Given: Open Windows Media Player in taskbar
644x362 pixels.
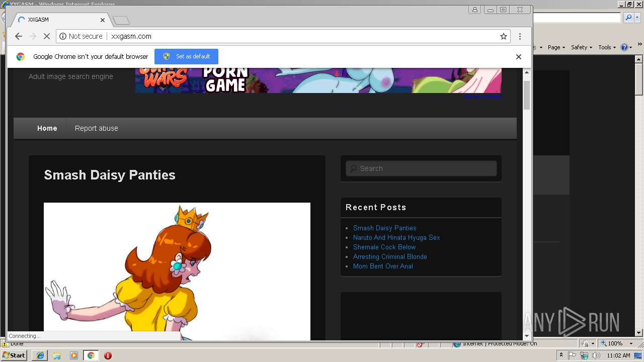Looking at the screenshot, I should 74,355.
